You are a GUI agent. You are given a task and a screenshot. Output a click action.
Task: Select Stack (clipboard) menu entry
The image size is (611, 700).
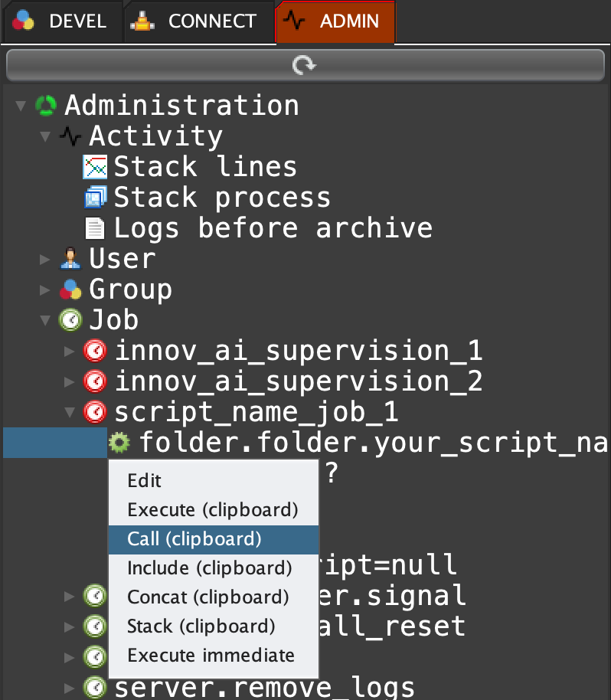point(201,626)
